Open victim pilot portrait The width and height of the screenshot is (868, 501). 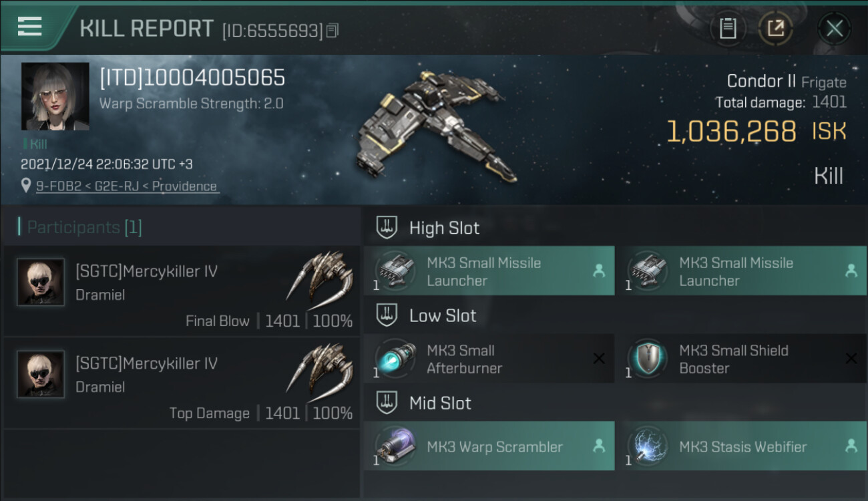point(55,96)
